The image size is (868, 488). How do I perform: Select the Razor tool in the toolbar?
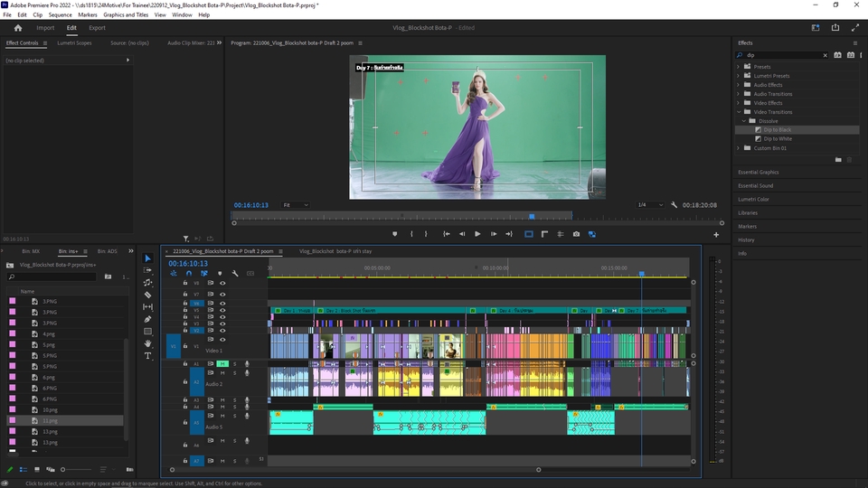click(x=148, y=295)
